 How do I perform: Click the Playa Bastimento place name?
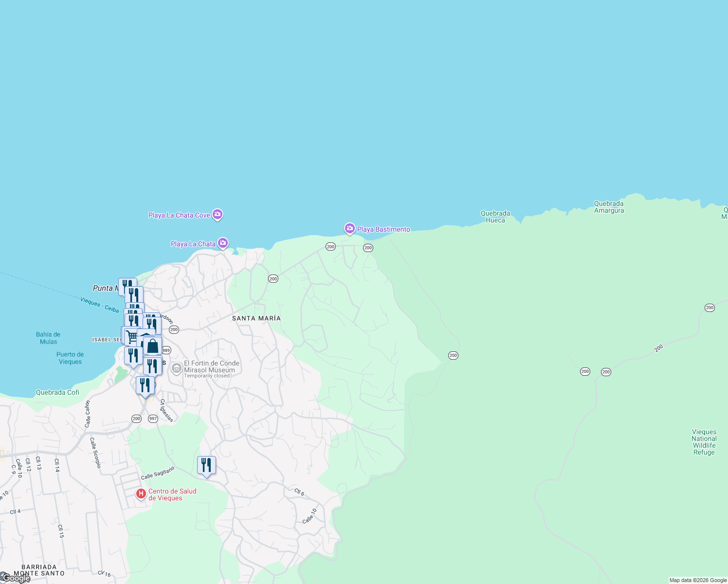pos(383,229)
